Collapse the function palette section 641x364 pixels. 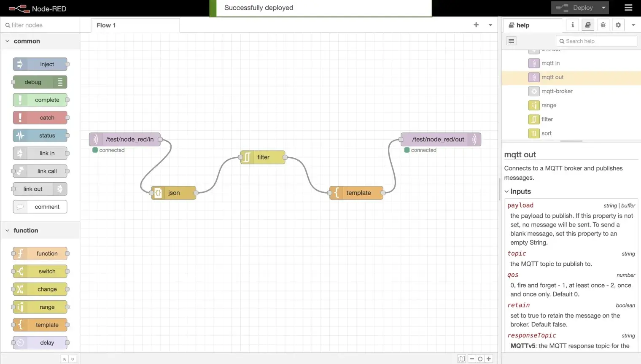pos(7,230)
